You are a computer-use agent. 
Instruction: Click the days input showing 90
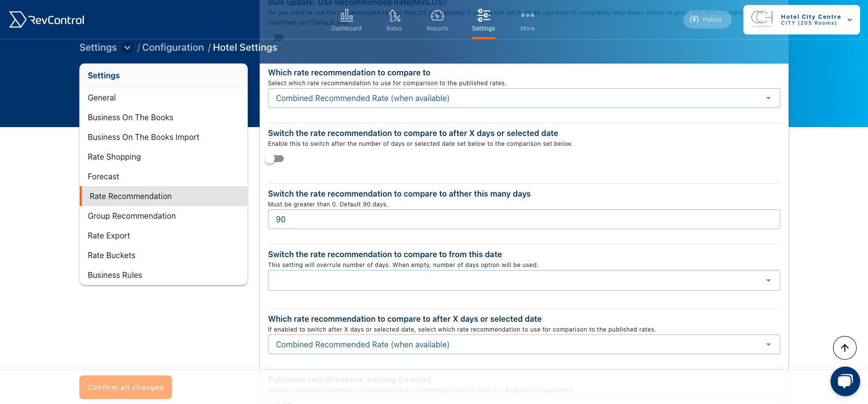[524, 219]
